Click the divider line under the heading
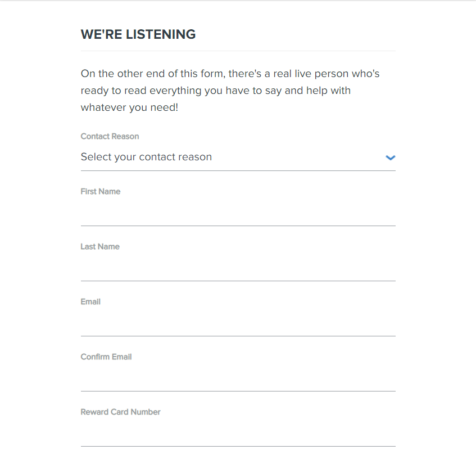 pyautogui.click(x=238, y=51)
